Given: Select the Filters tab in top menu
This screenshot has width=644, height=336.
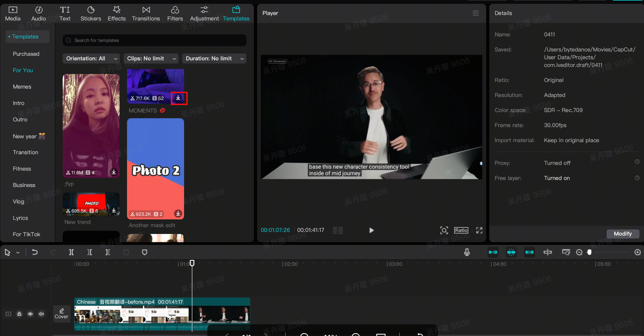Looking at the screenshot, I should coord(175,13).
